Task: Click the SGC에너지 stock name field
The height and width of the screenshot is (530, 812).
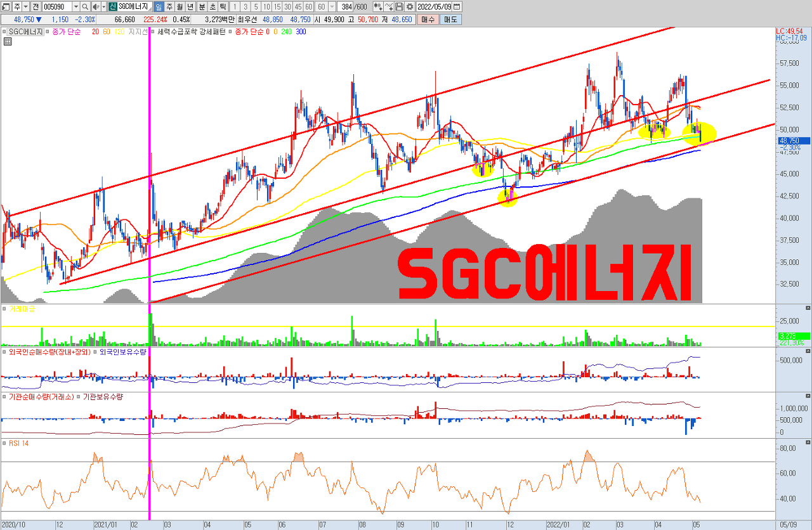Action: coord(134,6)
